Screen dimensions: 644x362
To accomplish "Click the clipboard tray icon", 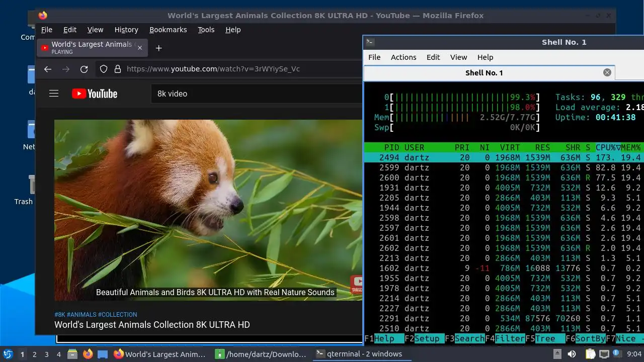I will [x=591, y=354].
